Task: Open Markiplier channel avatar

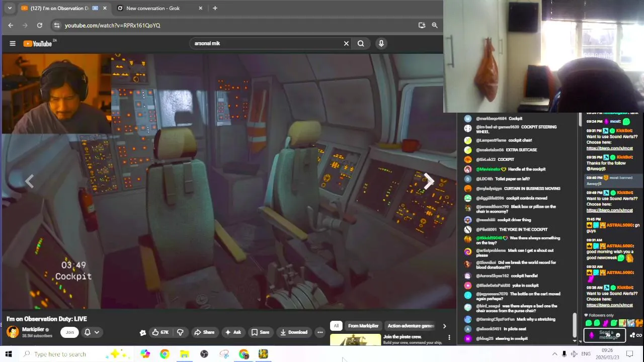Action: click(x=13, y=332)
